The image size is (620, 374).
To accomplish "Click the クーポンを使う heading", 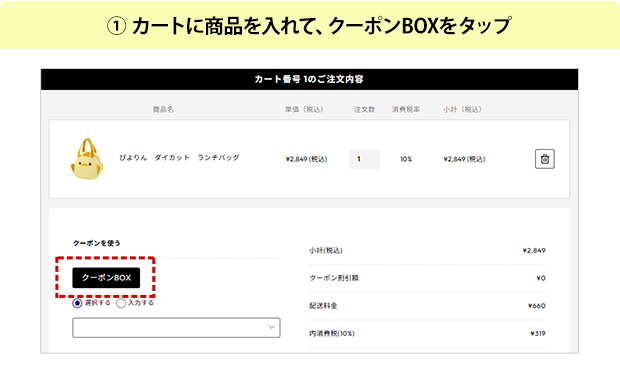I will [96, 243].
